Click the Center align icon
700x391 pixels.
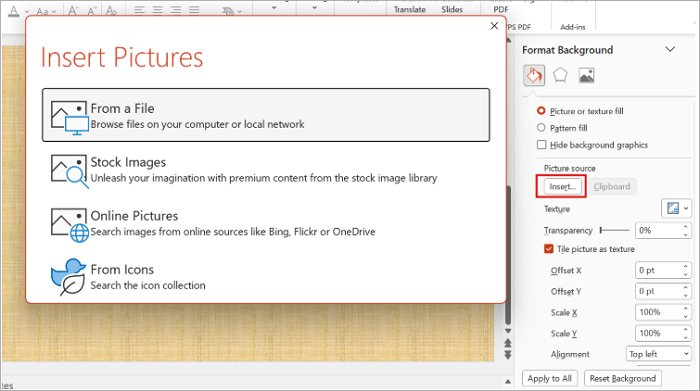[x=158, y=10]
